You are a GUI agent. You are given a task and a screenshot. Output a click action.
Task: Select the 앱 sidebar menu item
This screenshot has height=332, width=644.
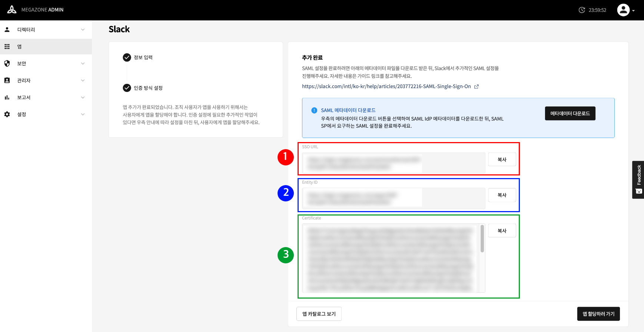click(46, 47)
